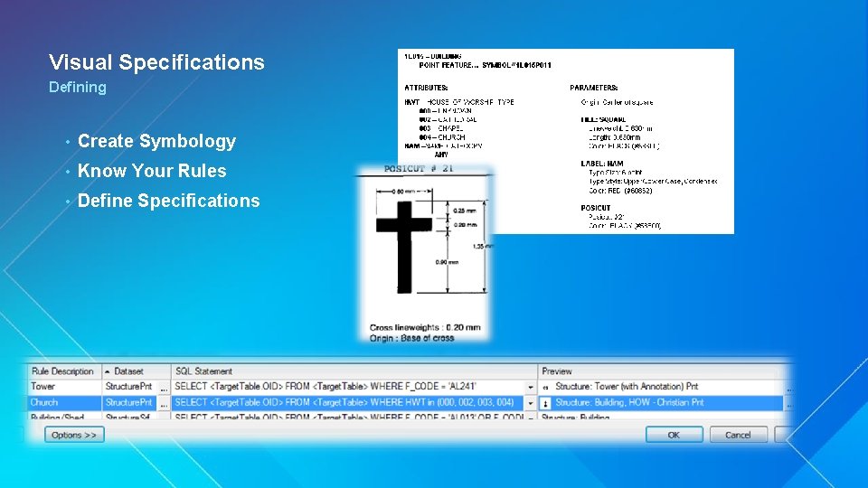Select 'Structure: Tower (with Annotation) Pnt' preview
Viewport: 868px width, 488px height.
[x=627, y=387]
